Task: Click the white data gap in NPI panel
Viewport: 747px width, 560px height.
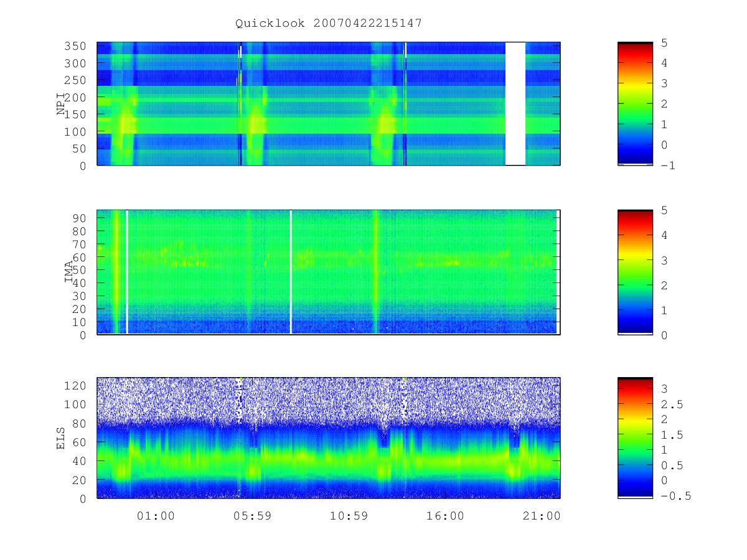Action: [515, 104]
